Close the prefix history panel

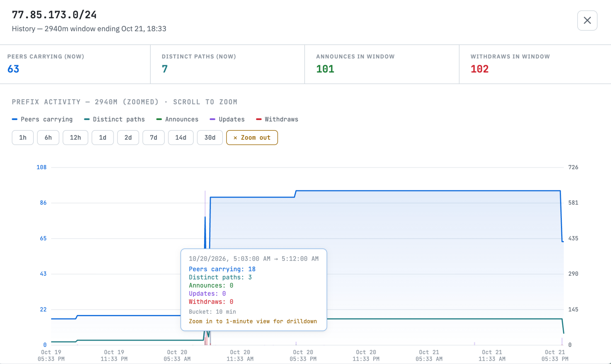pos(587,21)
